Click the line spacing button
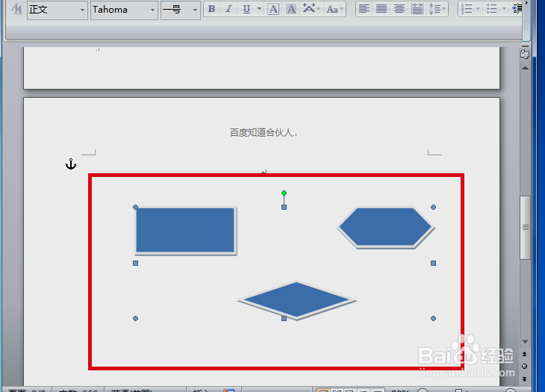Image resolution: width=545 pixels, height=392 pixels. click(434, 9)
